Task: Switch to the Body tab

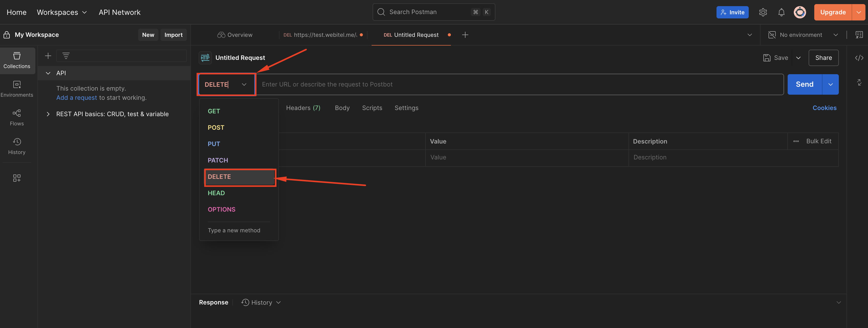Action: pyautogui.click(x=342, y=108)
